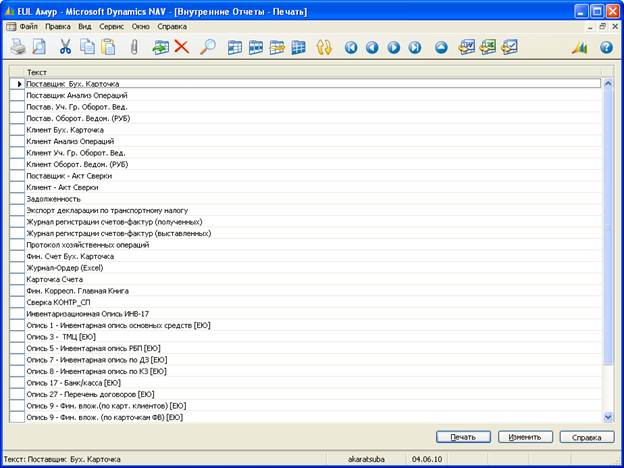Go to first record with toolbar arrow
Screen dimensions: 624x468
pos(351,47)
